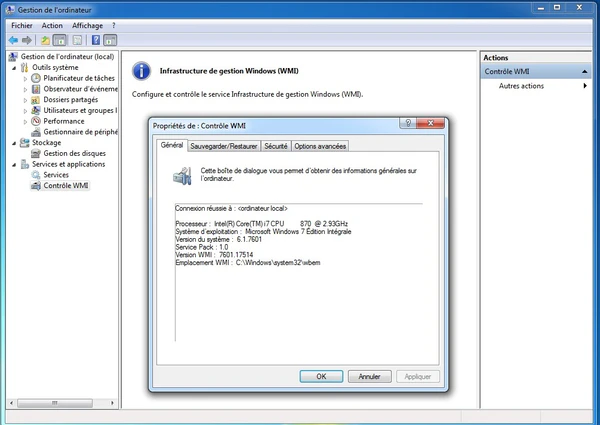Select Services under Services et applications
The image size is (600, 425).
[56, 175]
